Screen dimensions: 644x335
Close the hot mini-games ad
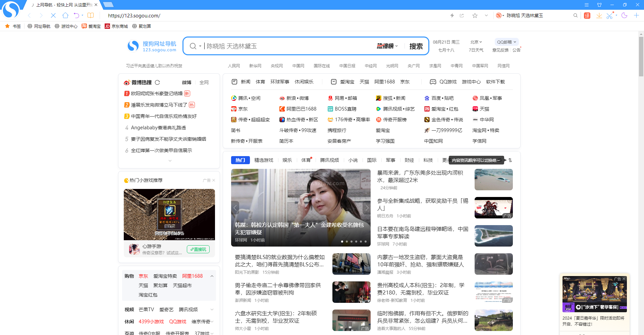pyautogui.click(x=214, y=180)
